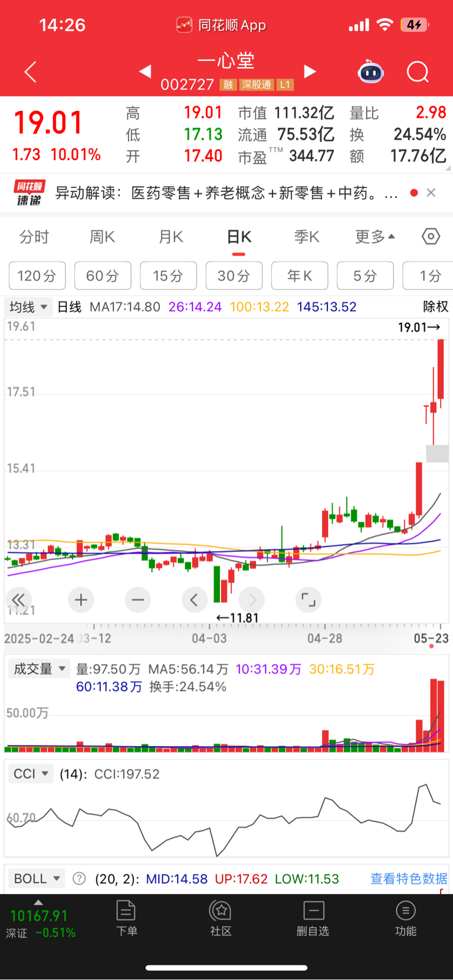Tap the L1 quote level badge
The height and width of the screenshot is (980, 453).
click(x=285, y=85)
